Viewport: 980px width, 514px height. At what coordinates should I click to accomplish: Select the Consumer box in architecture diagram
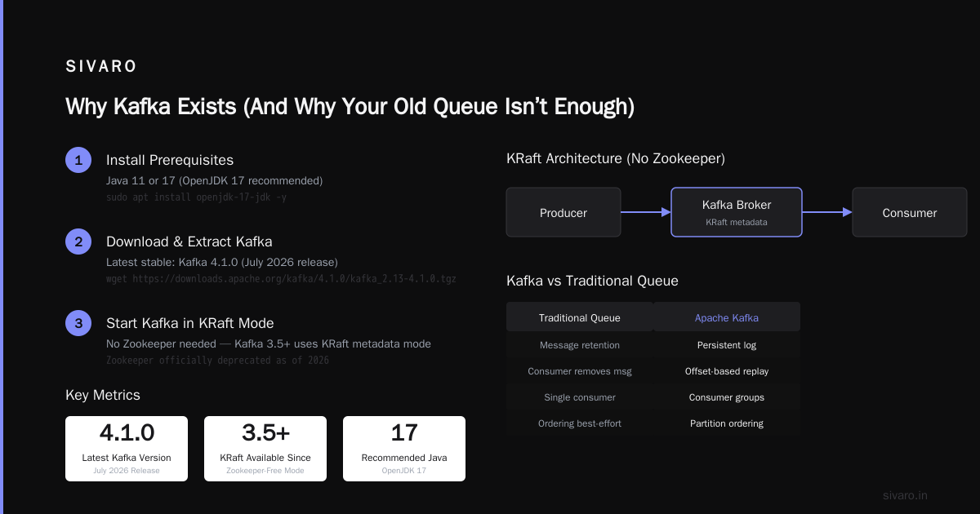tap(910, 213)
